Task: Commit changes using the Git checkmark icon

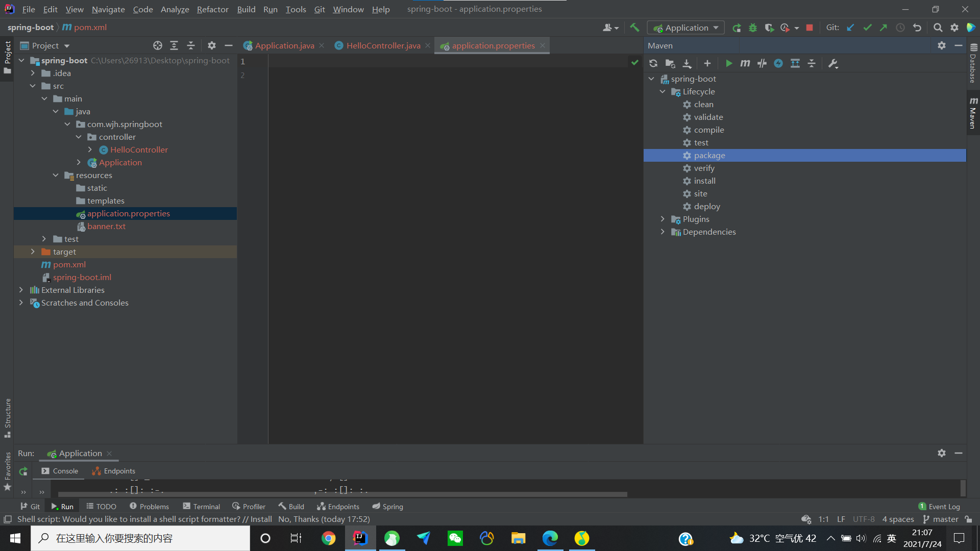Action: (x=867, y=28)
